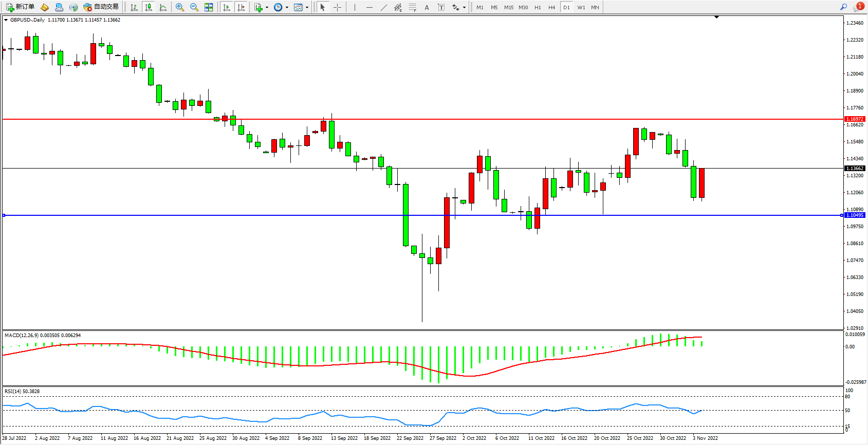
Task: Click the Zoom In magnifier icon
Action: pyautogui.click(x=179, y=7)
